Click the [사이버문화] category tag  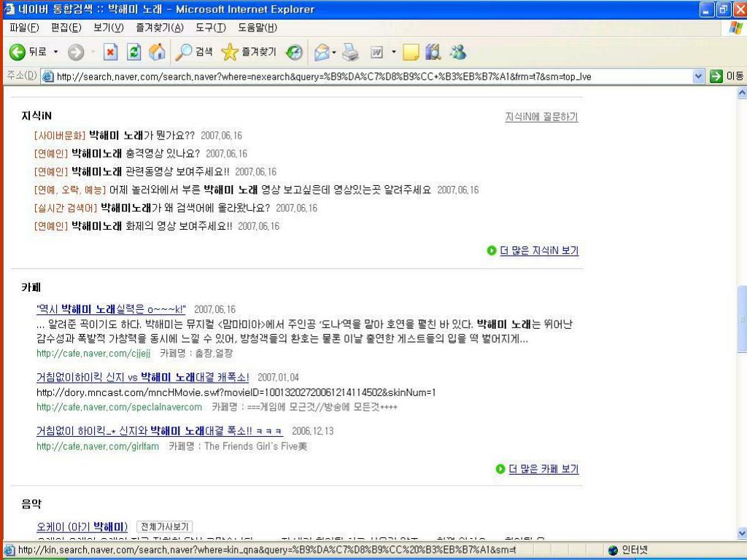[60, 135]
